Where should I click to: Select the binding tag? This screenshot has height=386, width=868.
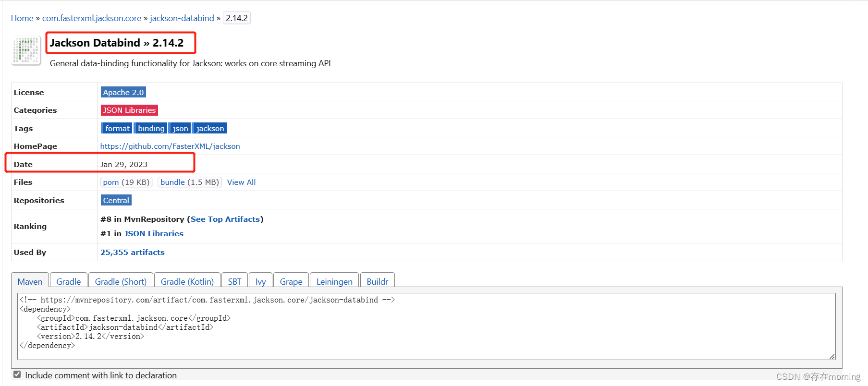point(151,128)
